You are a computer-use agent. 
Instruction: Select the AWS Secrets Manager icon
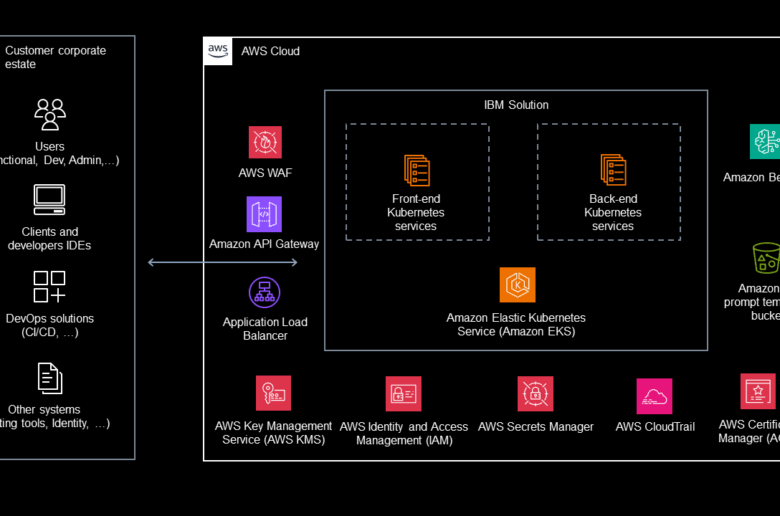click(535, 393)
